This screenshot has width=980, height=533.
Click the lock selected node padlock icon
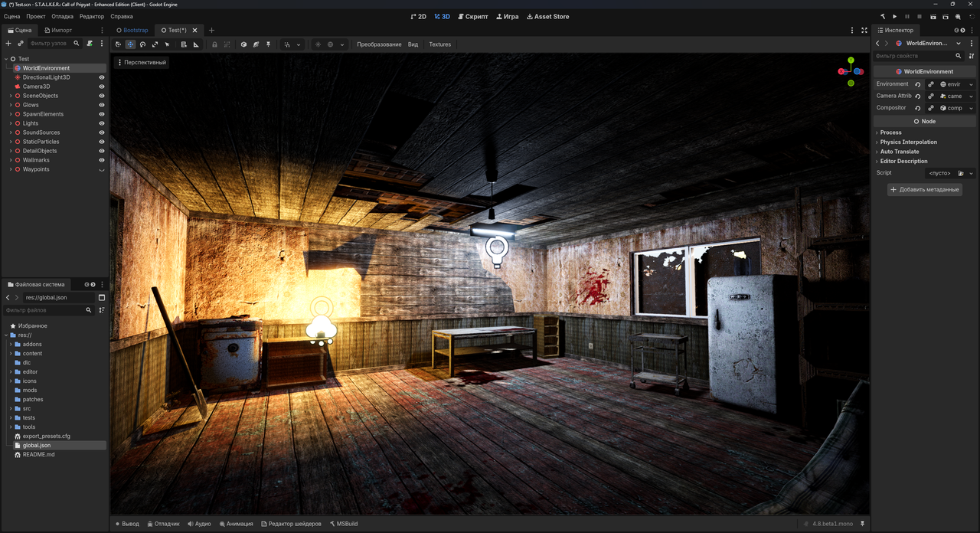coord(214,44)
